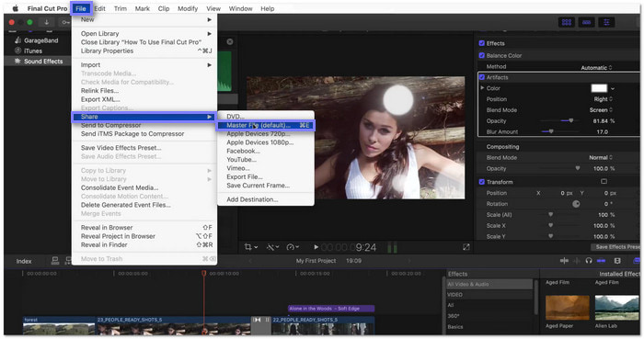Expand the Color parameter disclosure triangle
The height and width of the screenshot is (339, 644).
(483, 88)
